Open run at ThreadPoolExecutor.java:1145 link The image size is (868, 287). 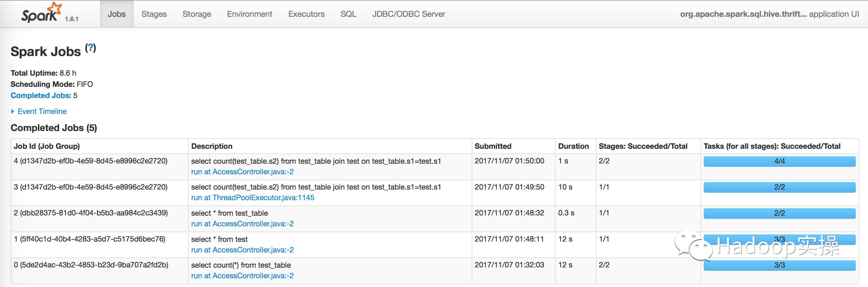253,197
